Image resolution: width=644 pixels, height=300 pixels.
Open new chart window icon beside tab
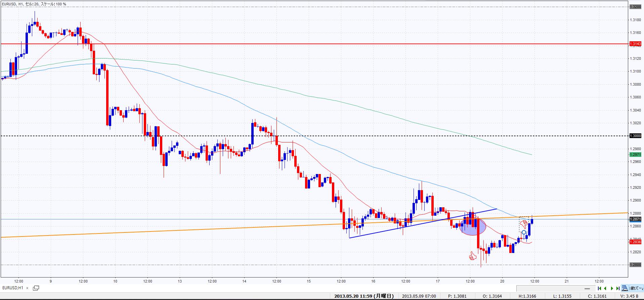coord(36,288)
